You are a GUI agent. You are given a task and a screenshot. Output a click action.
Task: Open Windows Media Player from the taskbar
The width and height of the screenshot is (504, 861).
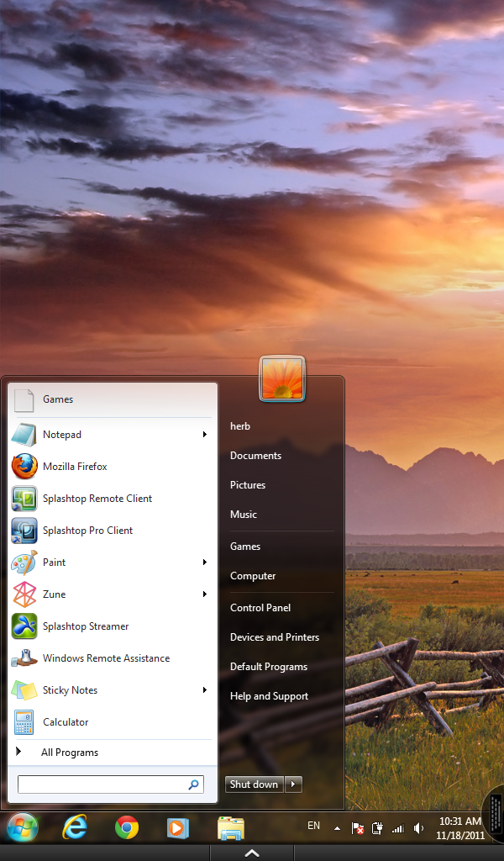(x=178, y=828)
